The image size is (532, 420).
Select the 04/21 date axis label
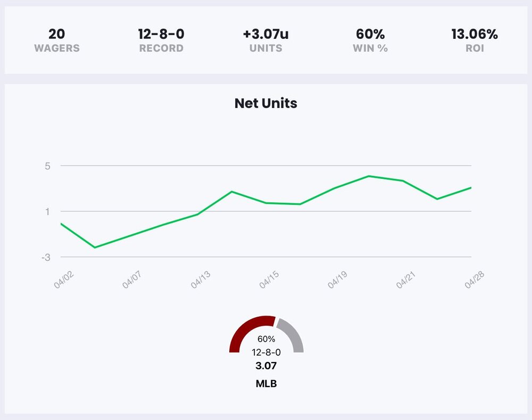tap(406, 280)
